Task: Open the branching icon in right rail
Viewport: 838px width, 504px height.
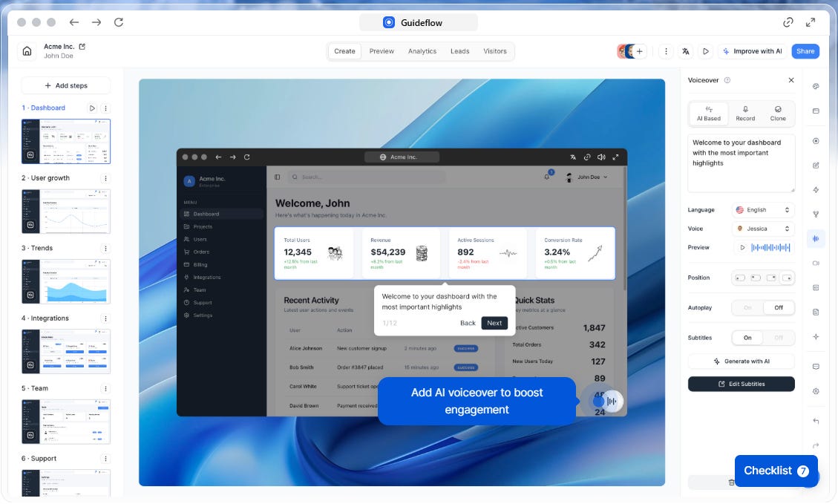Action: [x=816, y=214]
